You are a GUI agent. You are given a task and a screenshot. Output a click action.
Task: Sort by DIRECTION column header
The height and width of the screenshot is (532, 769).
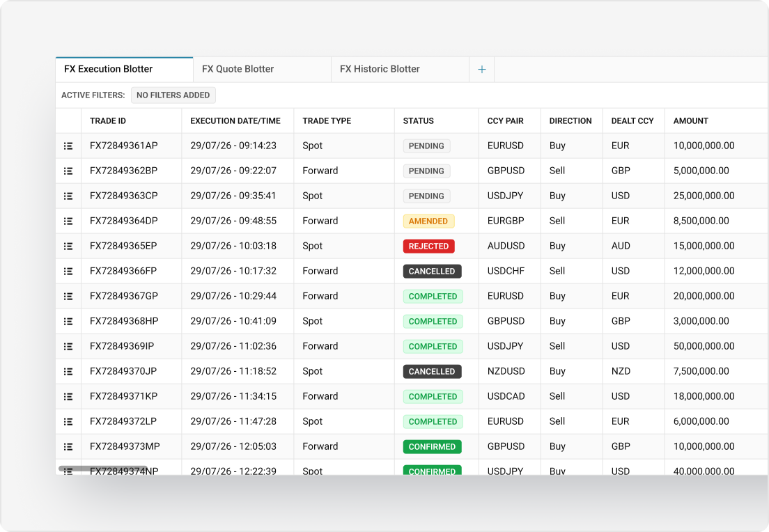point(570,120)
